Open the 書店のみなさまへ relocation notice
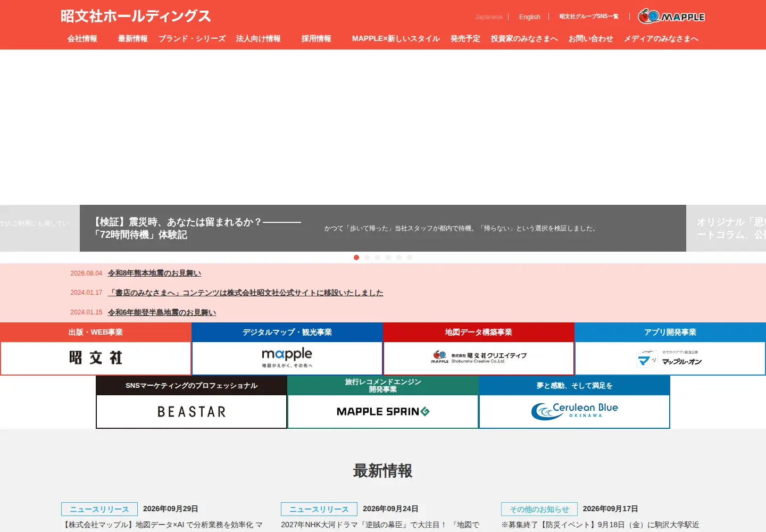 click(x=245, y=293)
